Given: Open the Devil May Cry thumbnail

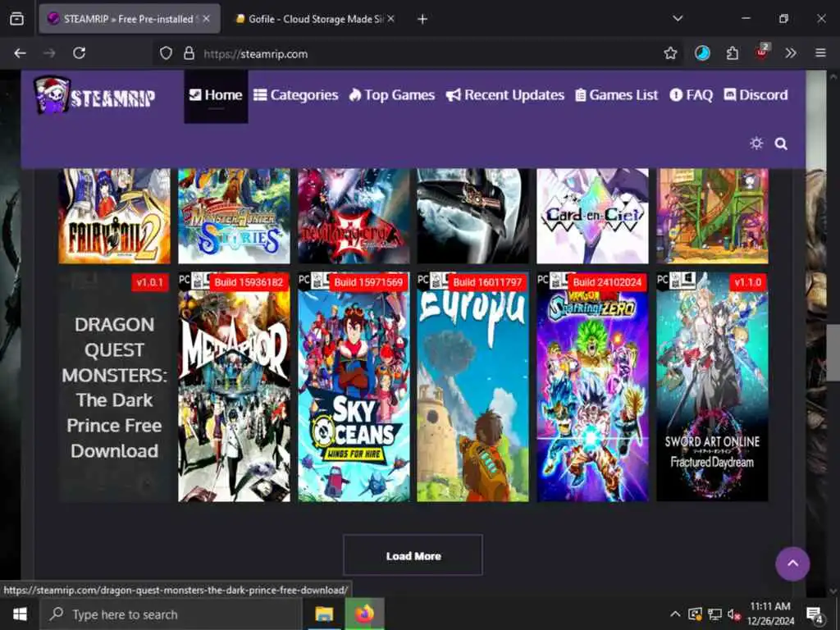Looking at the screenshot, I should click(354, 216).
